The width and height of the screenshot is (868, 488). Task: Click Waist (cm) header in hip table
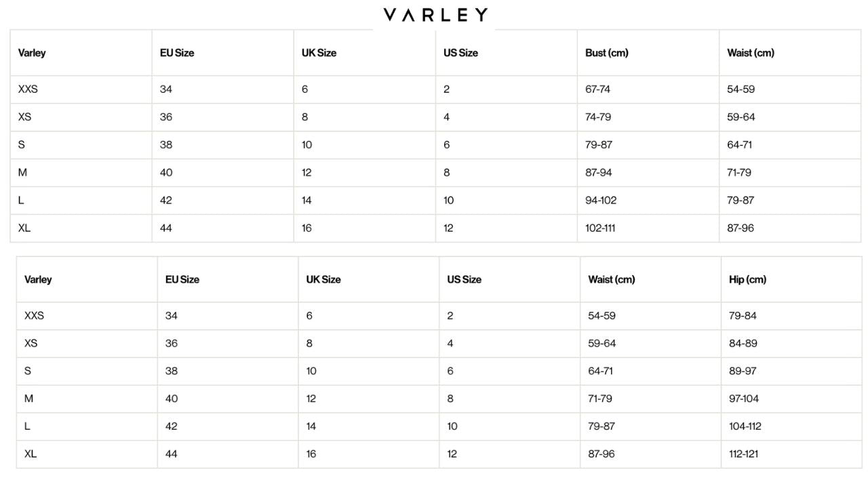[x=611, y=279]
